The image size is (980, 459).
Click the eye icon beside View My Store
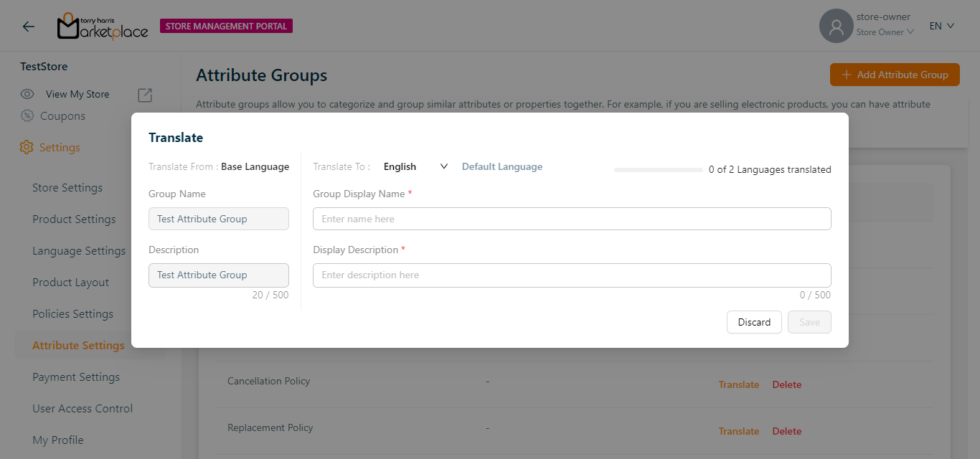click(27, 94)
